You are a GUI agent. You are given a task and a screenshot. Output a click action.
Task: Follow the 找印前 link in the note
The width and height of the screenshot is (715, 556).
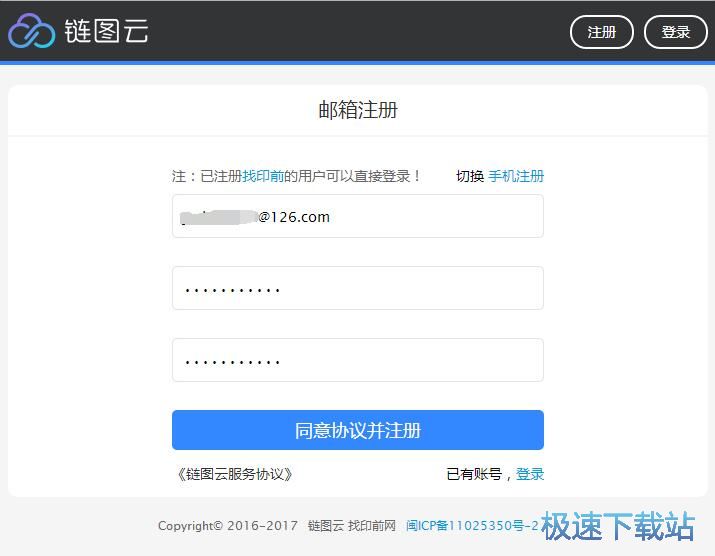pyautogui.click(x=263, y=176)
